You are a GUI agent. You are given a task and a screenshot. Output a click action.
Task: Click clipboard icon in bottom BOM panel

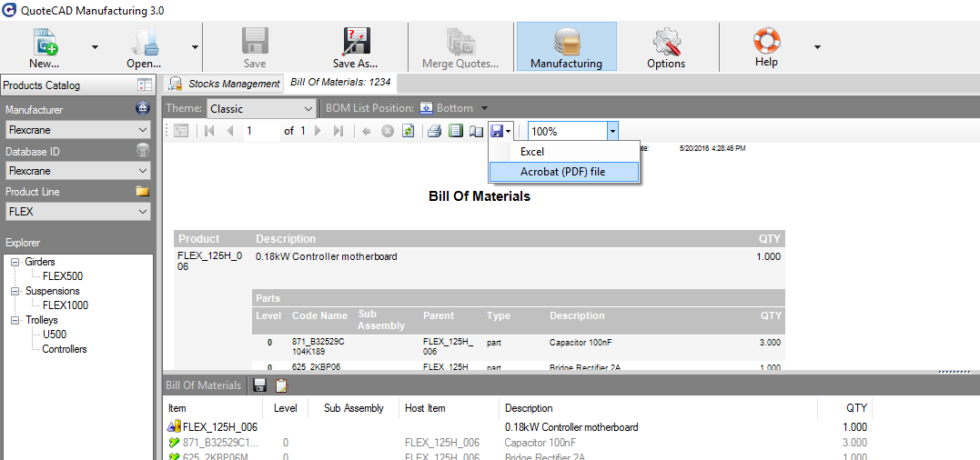(x=281, y=385)
